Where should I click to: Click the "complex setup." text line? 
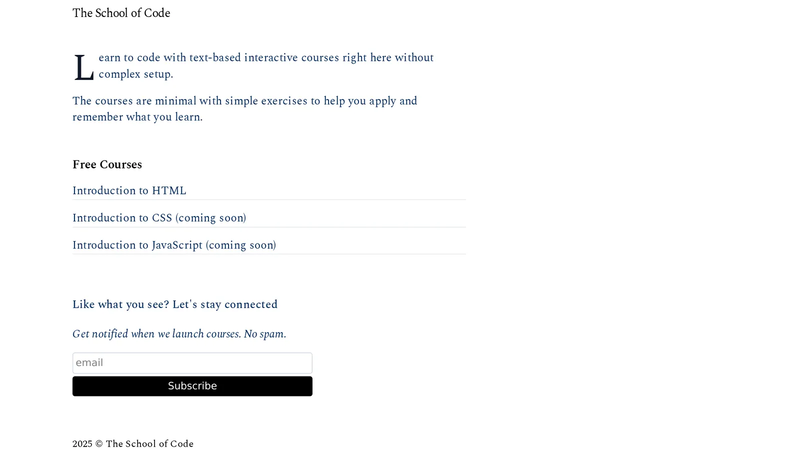[x=136, y=74]
